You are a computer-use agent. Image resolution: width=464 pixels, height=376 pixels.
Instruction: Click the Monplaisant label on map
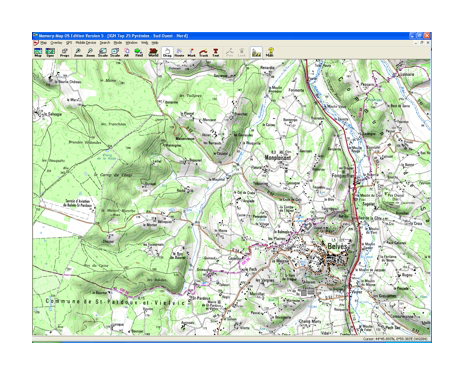coord(278,157)
